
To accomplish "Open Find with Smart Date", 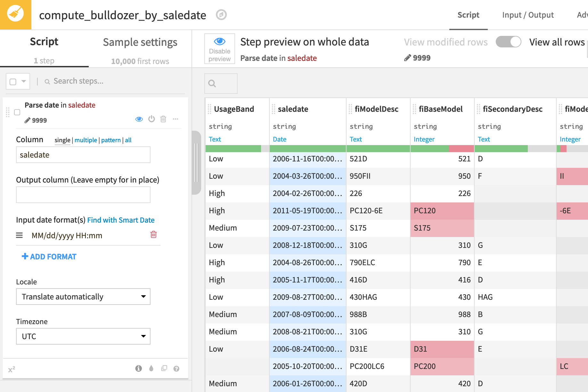I will tap(121, 220).
